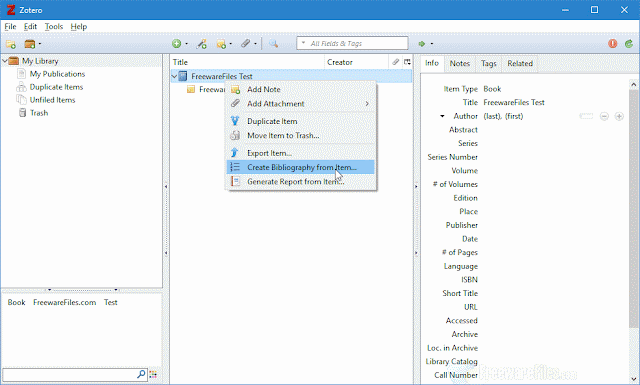Sort items by Title column header

(x=247, y=62)
